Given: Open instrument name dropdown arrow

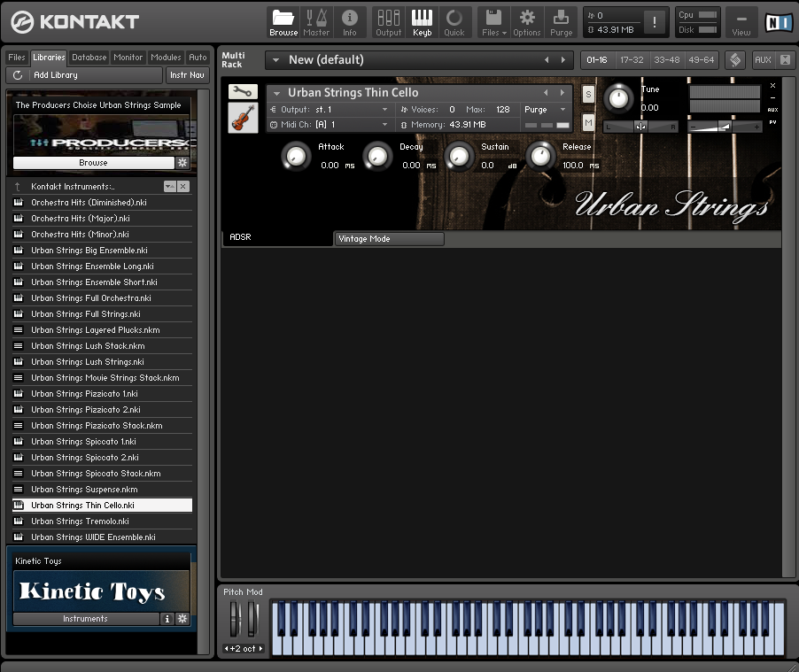Looking at the screenshot, I should [276, 93].
